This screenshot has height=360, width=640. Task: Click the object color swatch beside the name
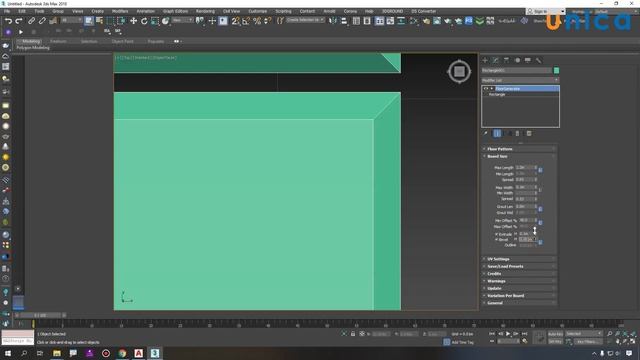tap(556, 71)
